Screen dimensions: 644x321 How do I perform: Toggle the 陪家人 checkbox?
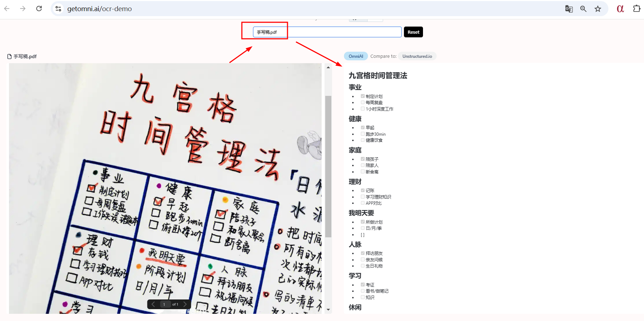(x=363, y=165)
